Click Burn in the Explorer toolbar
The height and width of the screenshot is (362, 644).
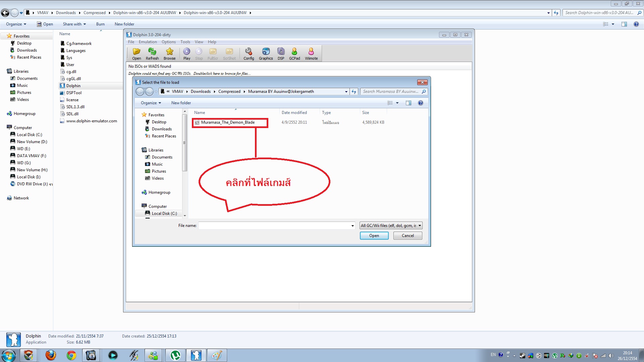tap(100, 24)
